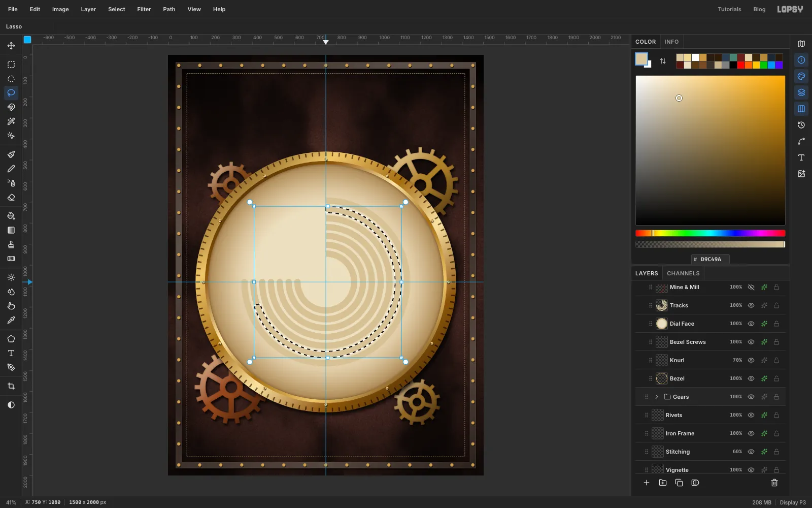The width and height of the screenshot is (812, 508).
Task: Click the hue slider bar
Action: point(710,233)
